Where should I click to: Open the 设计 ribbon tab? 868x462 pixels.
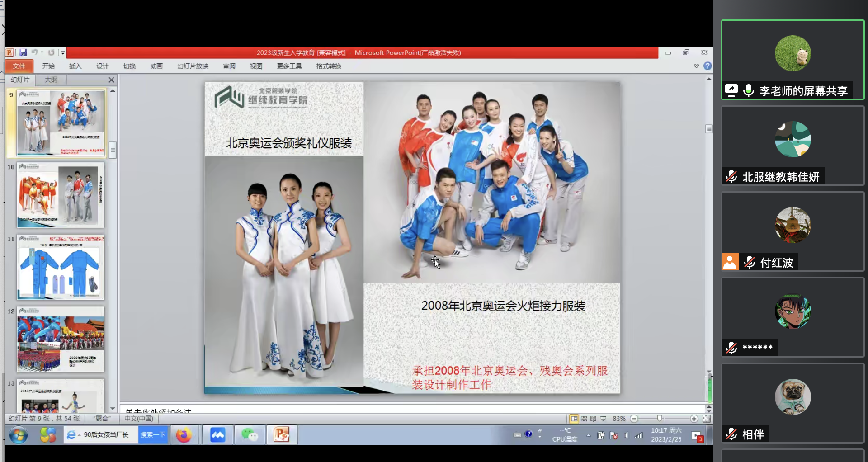tap(103, 66)
